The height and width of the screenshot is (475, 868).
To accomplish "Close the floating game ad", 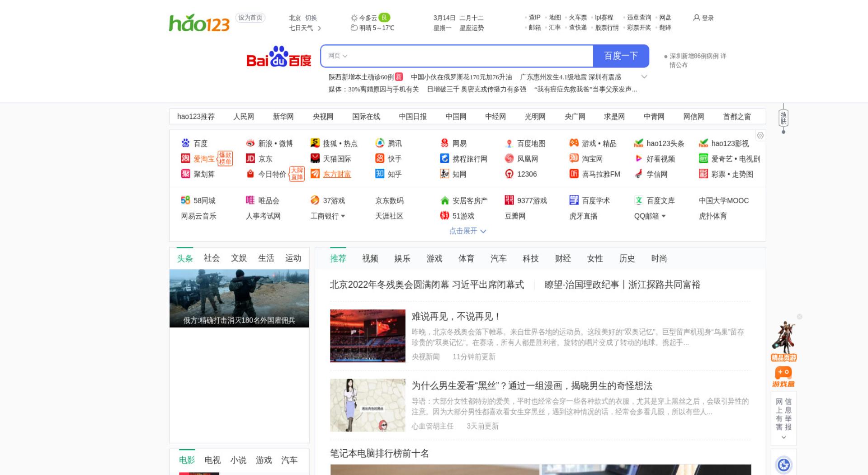I will (799, 317).
